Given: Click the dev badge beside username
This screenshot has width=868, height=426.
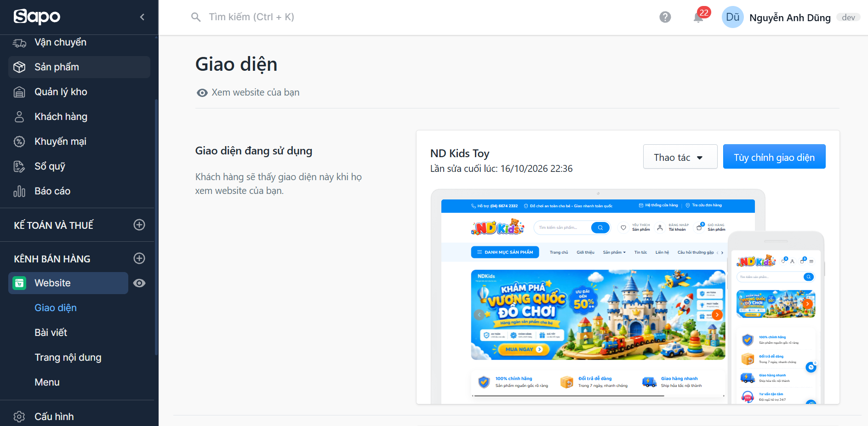Looking at the screenshot, I should pyautogui.click(x=848, y=17).
